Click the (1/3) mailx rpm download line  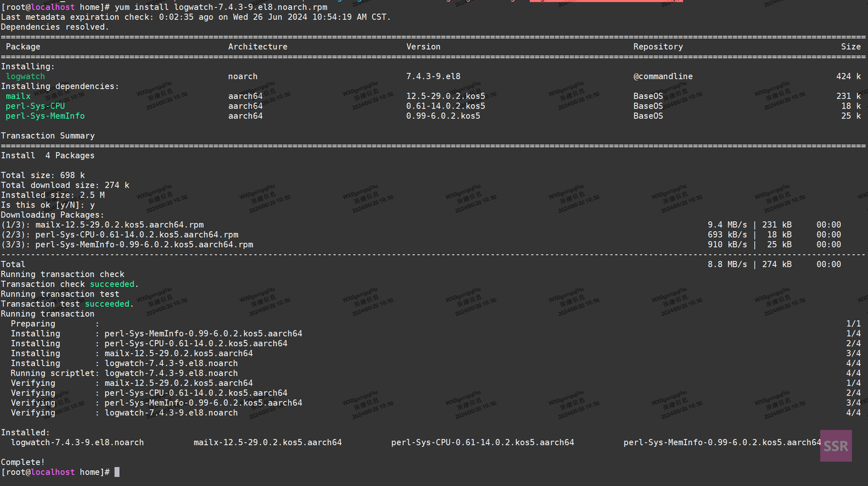tap(102, 225)
